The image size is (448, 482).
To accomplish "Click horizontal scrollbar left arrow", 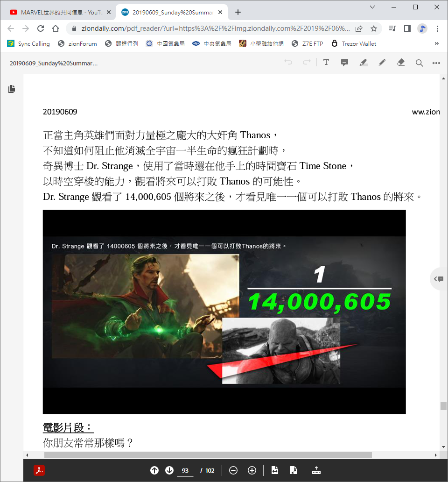I will coord(27,455).
